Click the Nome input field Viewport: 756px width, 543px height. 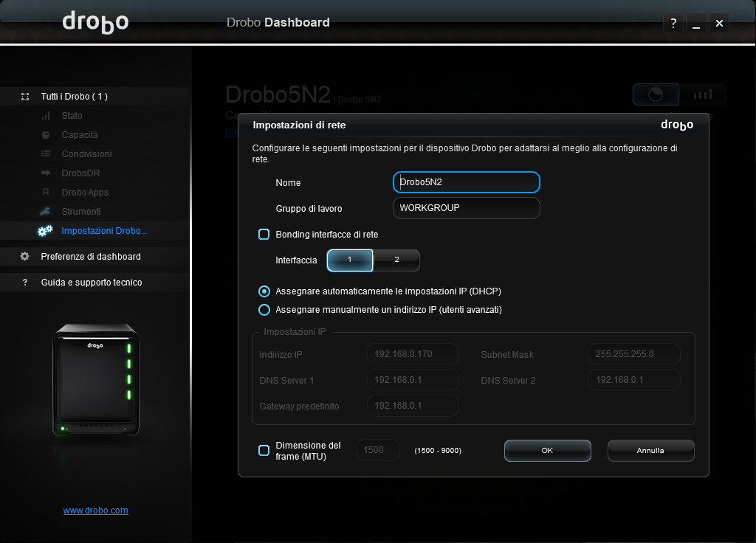point(467,182)
